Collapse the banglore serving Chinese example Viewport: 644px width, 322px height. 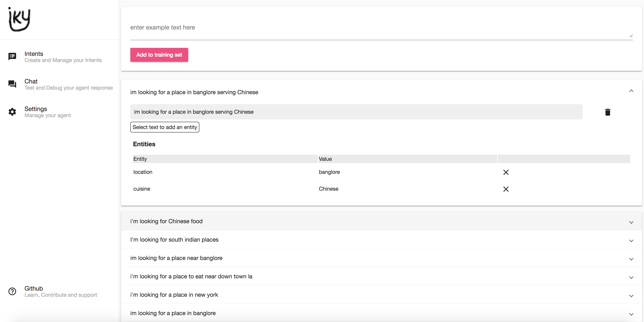[x=631, y=91]
